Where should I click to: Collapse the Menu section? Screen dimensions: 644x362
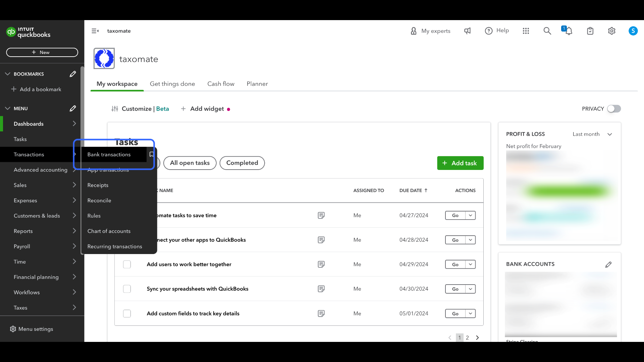pyautogui.click(x=7, y=109)
